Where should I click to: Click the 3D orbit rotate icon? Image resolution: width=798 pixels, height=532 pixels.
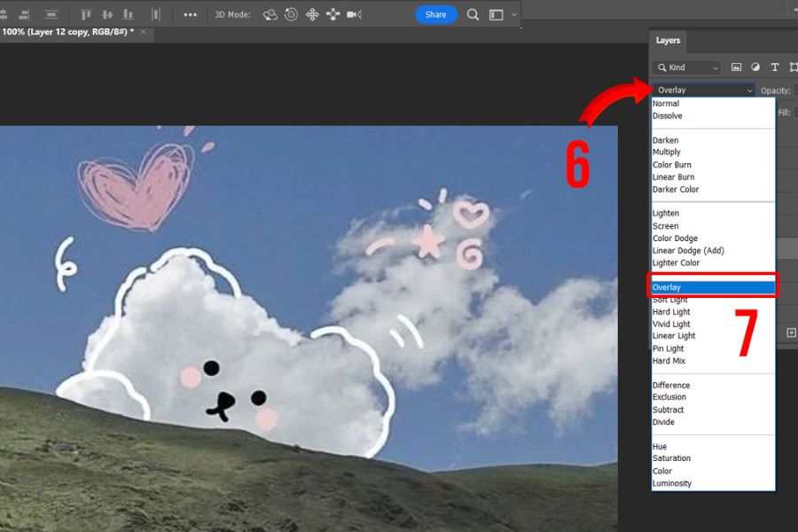270,14
